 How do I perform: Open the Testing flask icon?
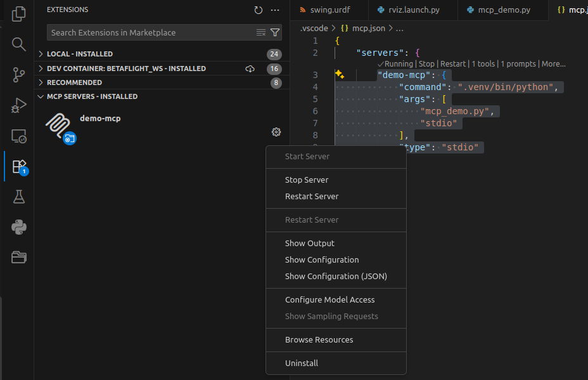(x=19, y=197)
